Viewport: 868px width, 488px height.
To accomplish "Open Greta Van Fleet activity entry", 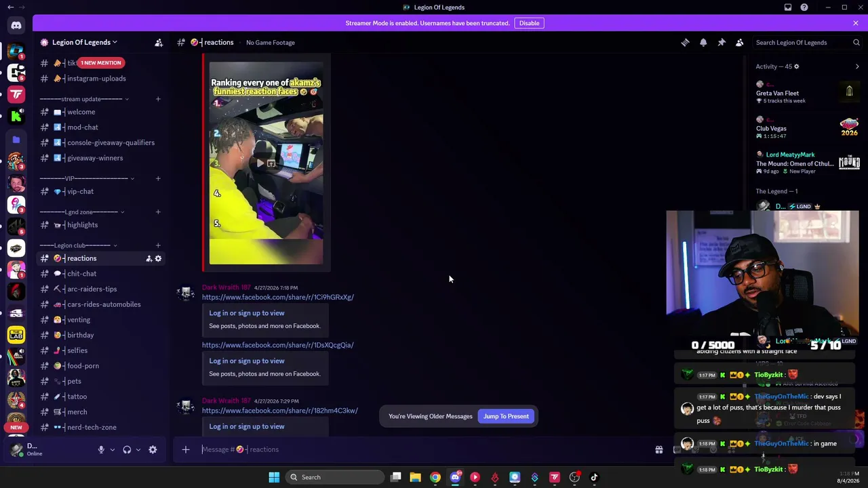I will coord(808,94).
